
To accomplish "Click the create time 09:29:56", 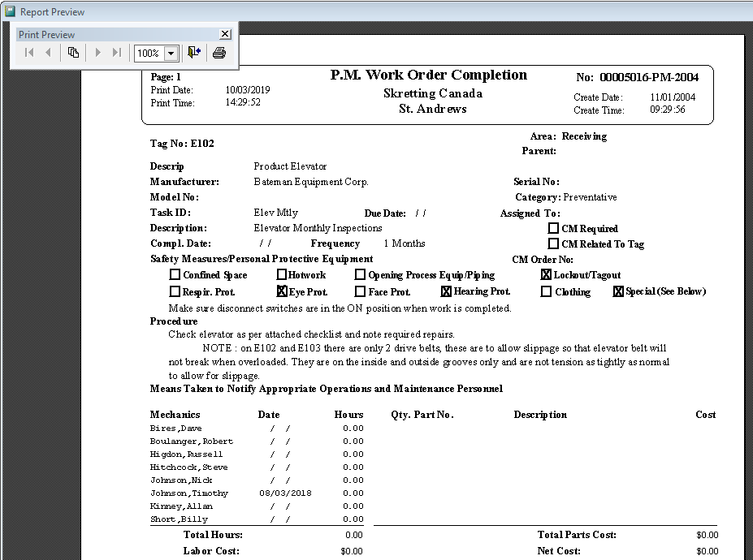I will pos(668,110).
